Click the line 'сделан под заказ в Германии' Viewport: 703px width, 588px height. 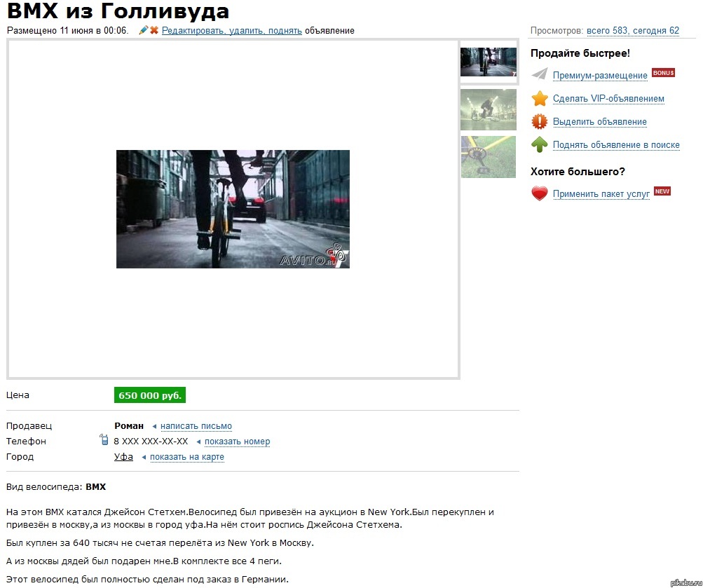coord(147,579)
